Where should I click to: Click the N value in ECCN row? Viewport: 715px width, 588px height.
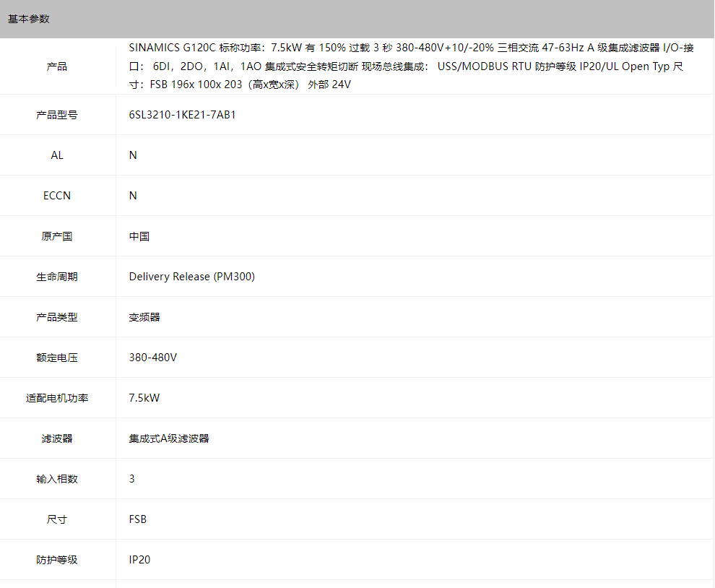(133, 196)
